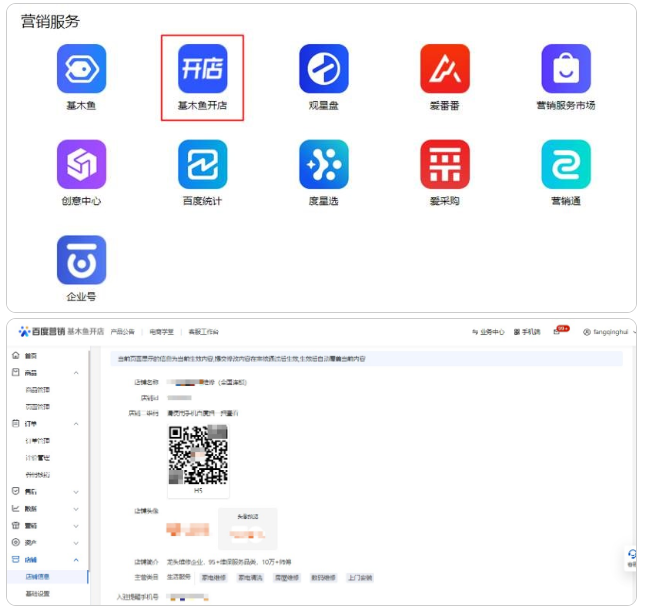646x611 pixels.
Task: Select 基础设置 under 店铺
Action: pos(37,593)
